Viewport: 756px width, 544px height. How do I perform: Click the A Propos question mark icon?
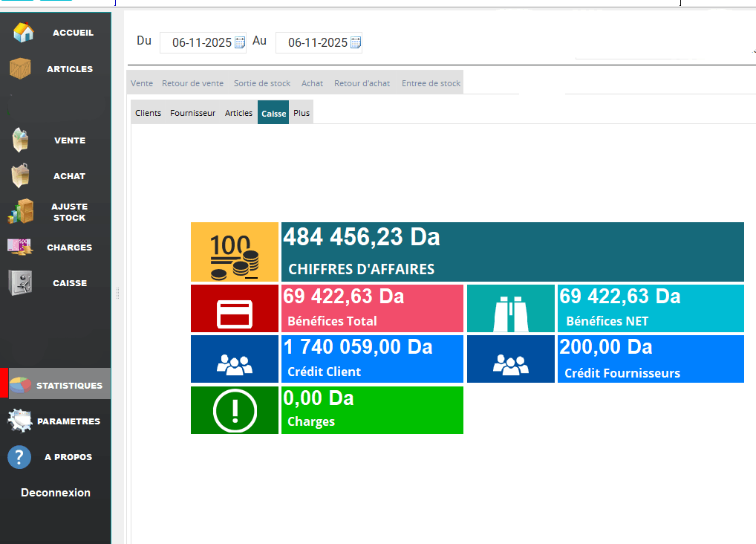pyautogui.click(x=19, y=457)
